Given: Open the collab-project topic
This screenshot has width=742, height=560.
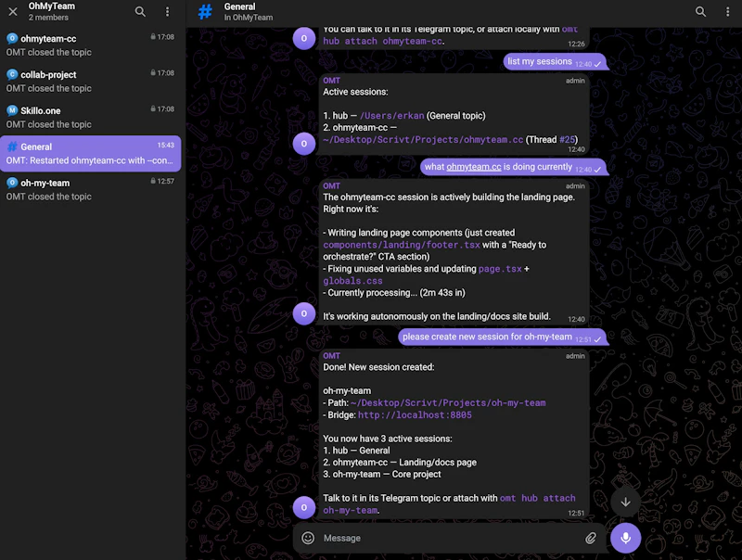Looking at the screenshot, I should (x=90, y=82).
